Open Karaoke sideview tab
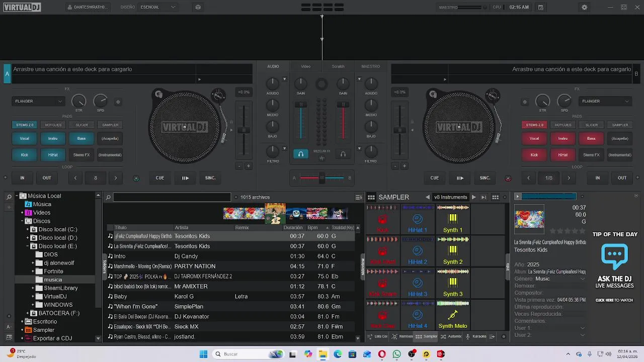This screenshot has height=362, width=644. 475,336
